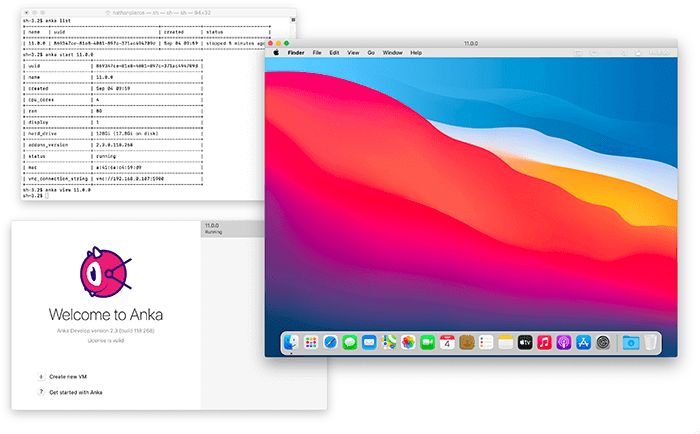The height and width of the screenshot is (434, 700).
Task: Open the App Store in dock
Action: point(583,342)
